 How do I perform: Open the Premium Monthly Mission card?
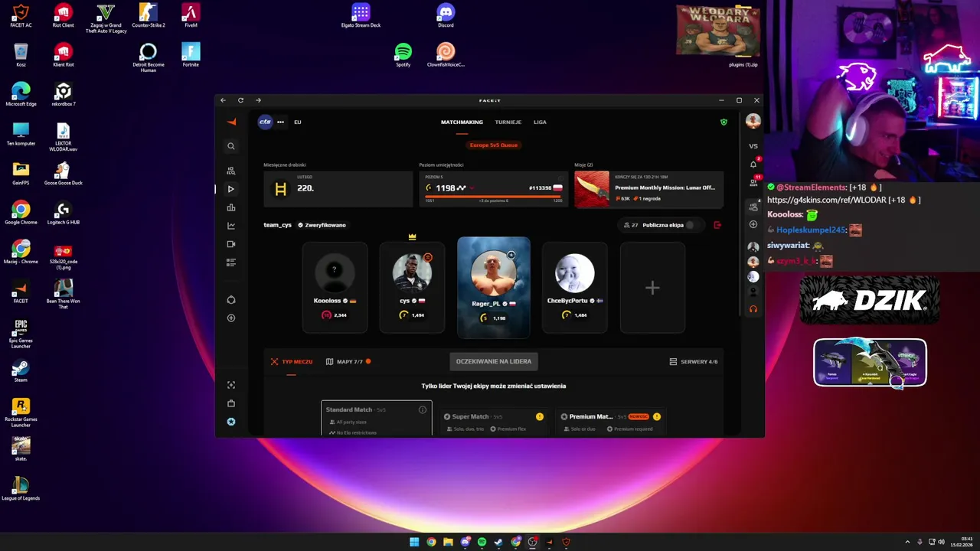click(648, 189)
